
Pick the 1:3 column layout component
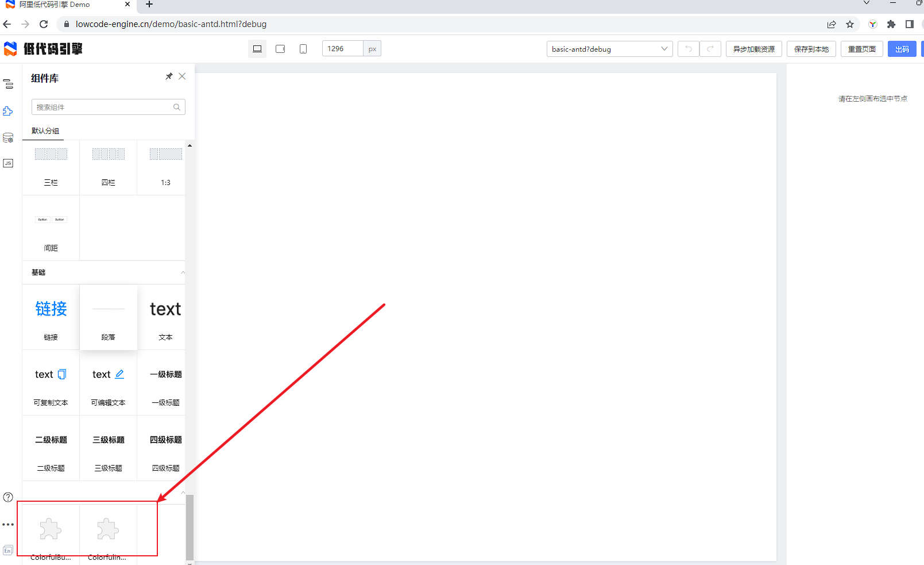coord(161,167)
